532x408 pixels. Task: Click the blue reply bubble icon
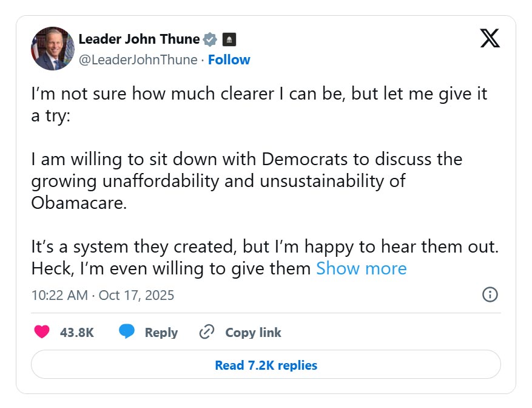click(127, 332)
